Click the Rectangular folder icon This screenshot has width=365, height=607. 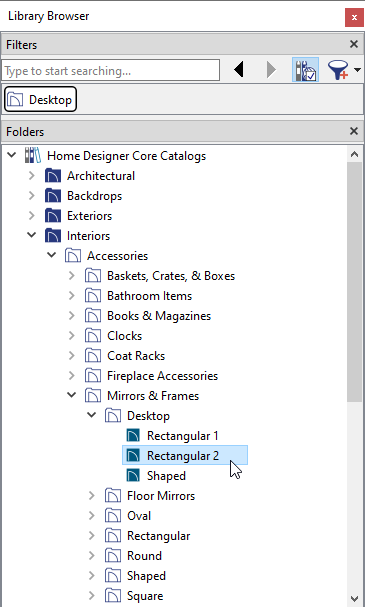coord(113,536)
